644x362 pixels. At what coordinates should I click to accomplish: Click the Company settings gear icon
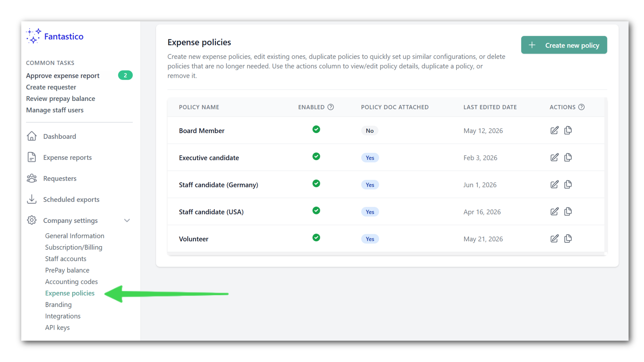[32, 220]
